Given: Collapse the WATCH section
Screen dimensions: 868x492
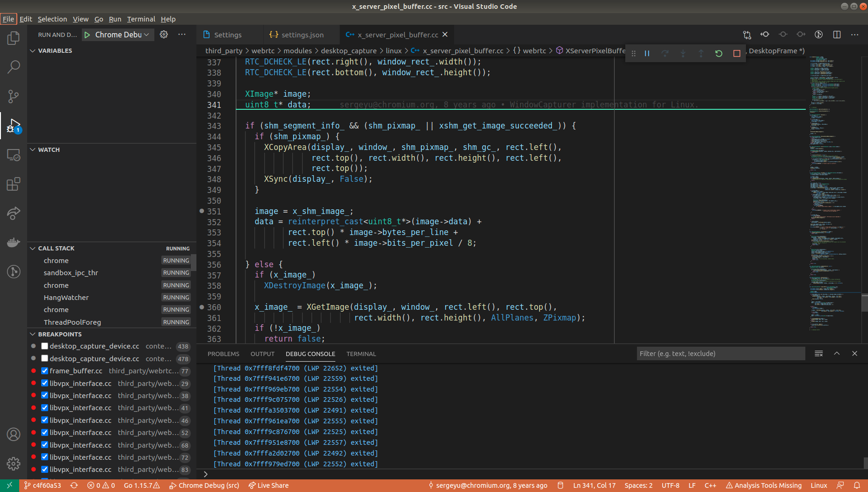Looking at the screenshot, I should point(49,150).
